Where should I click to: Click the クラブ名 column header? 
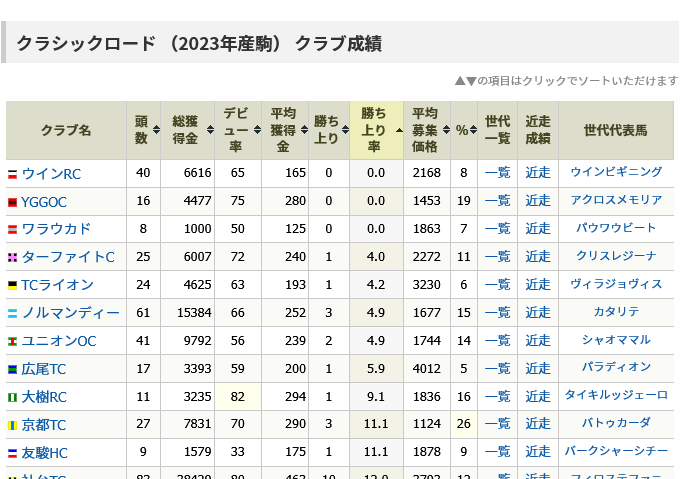click(x=66, y=130)
